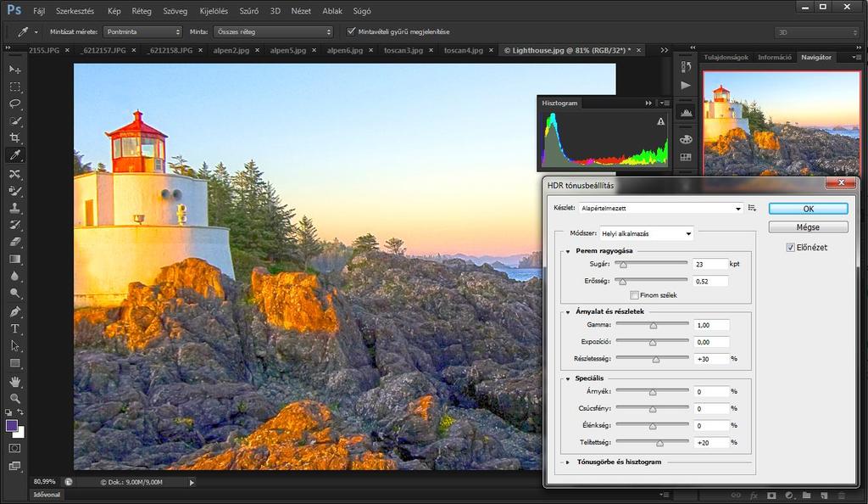The image size is (868, 504).
Task: Open the Swatches grid panel icon
Action: [686, 157]
